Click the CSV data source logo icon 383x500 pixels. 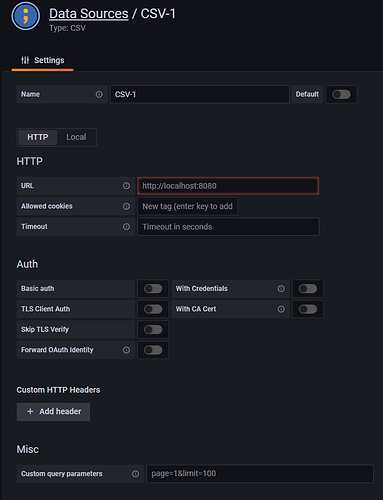click(26, 16)
